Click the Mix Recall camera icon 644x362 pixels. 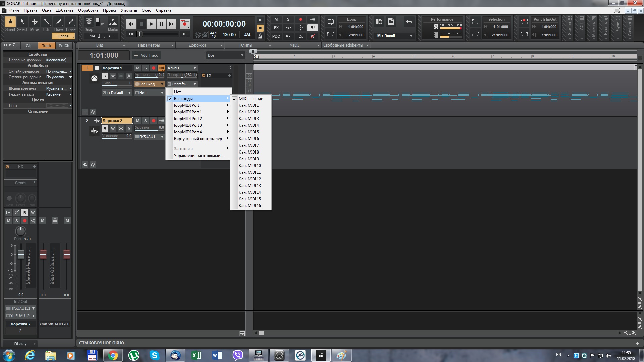tap(379, 22)
